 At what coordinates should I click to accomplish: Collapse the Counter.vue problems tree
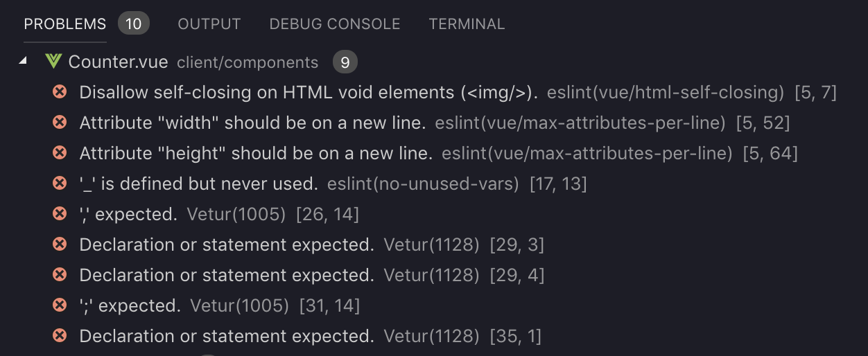[x=23, y=62]
